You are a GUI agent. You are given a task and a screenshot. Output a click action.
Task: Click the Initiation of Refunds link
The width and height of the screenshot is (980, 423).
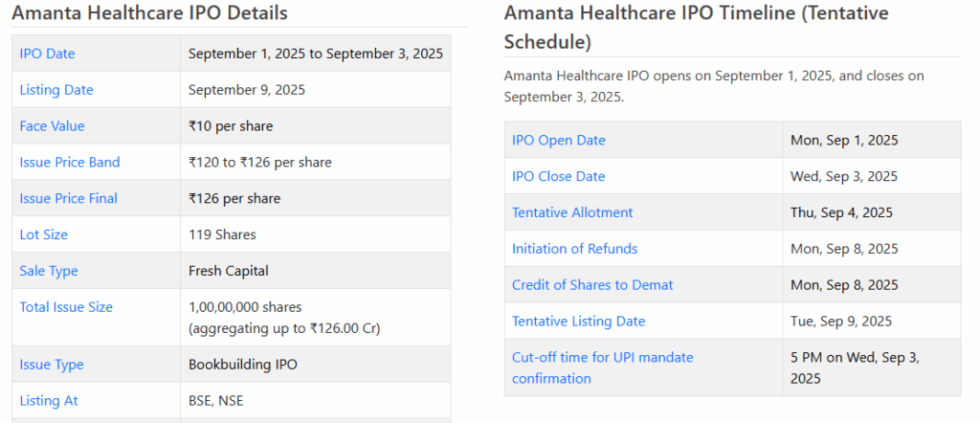(574, 249)
